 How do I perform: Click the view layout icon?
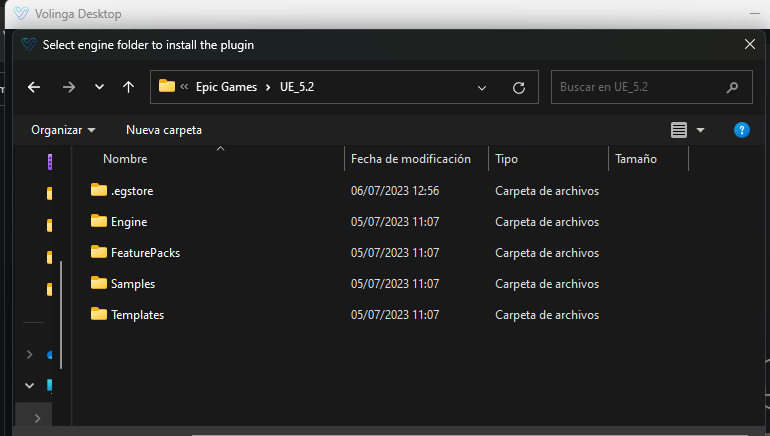click(679, 130)
